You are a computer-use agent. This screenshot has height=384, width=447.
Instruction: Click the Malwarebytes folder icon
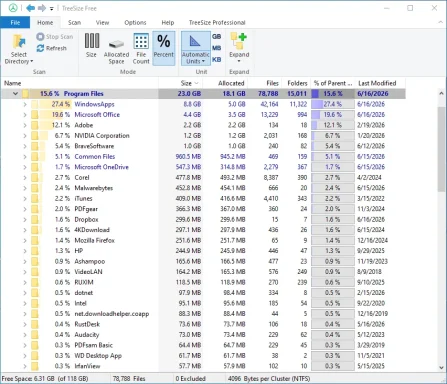click(x=35, y=188)
